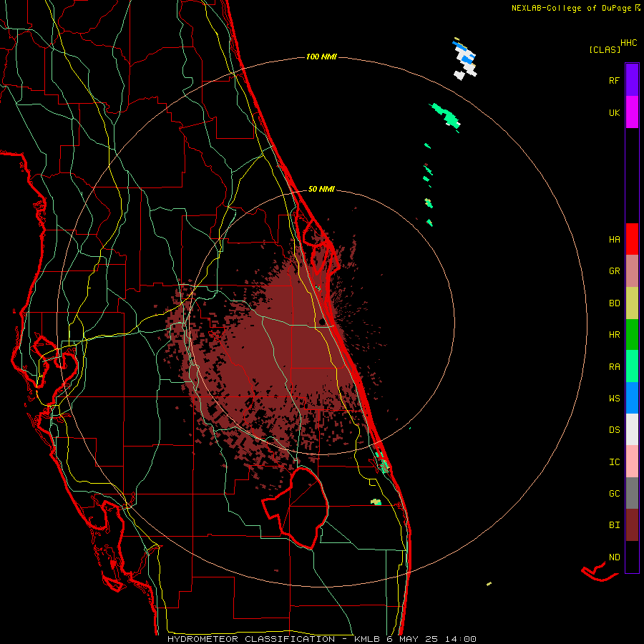Click the HHC product label
This screenshot has height=644, width=644.
[x=629, y=43]
